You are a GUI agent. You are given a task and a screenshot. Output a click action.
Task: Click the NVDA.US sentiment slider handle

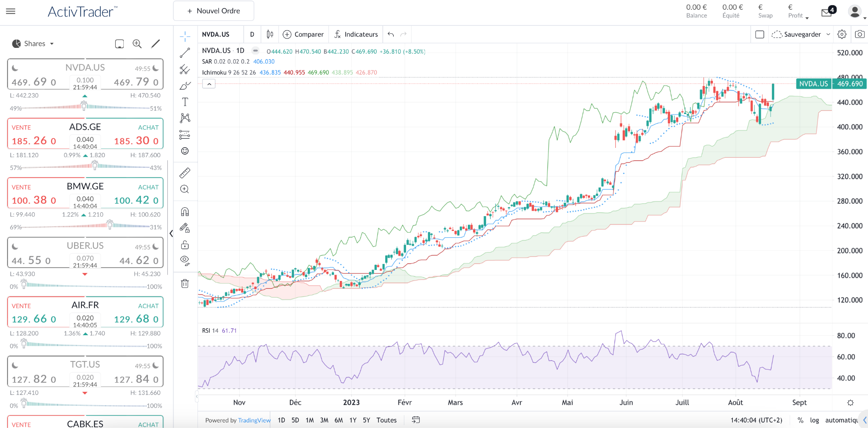84,105
